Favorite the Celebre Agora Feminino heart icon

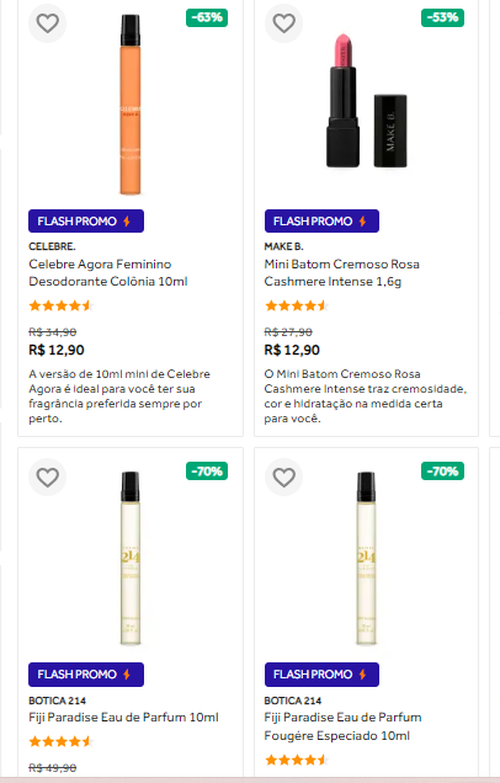pyautogui.click(x=47, y=23)
